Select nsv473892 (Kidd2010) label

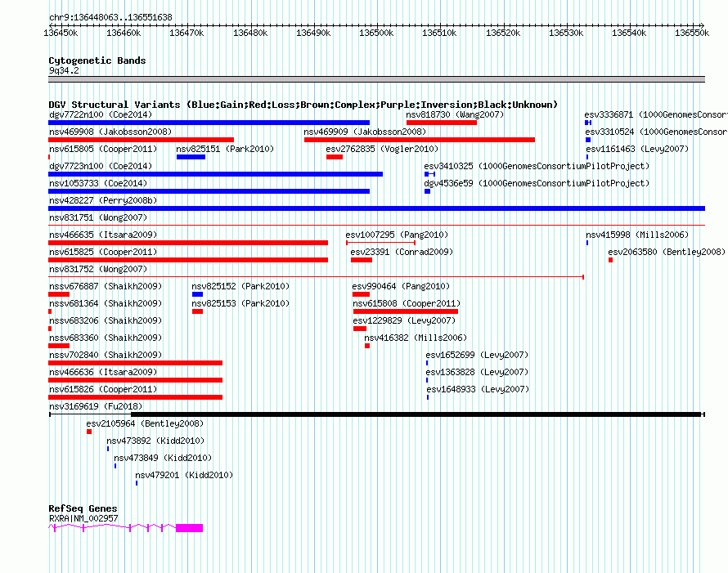(x=155, y=441)
